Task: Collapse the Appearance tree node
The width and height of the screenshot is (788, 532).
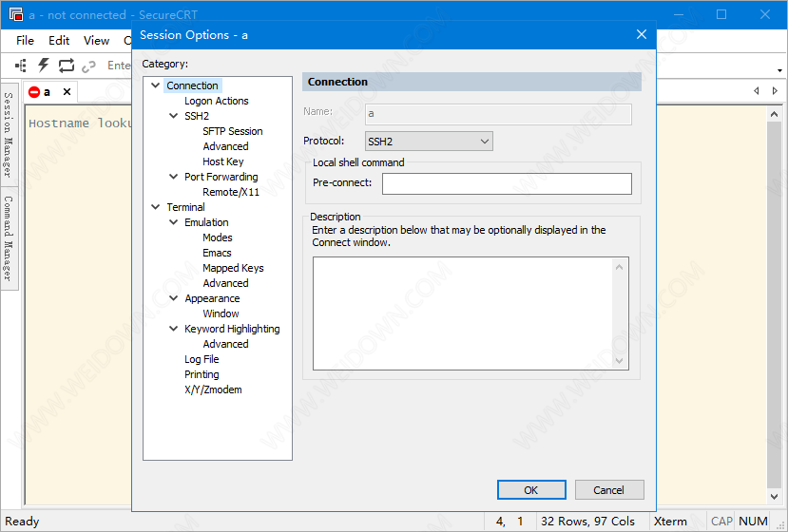Action: click(173, 298)
